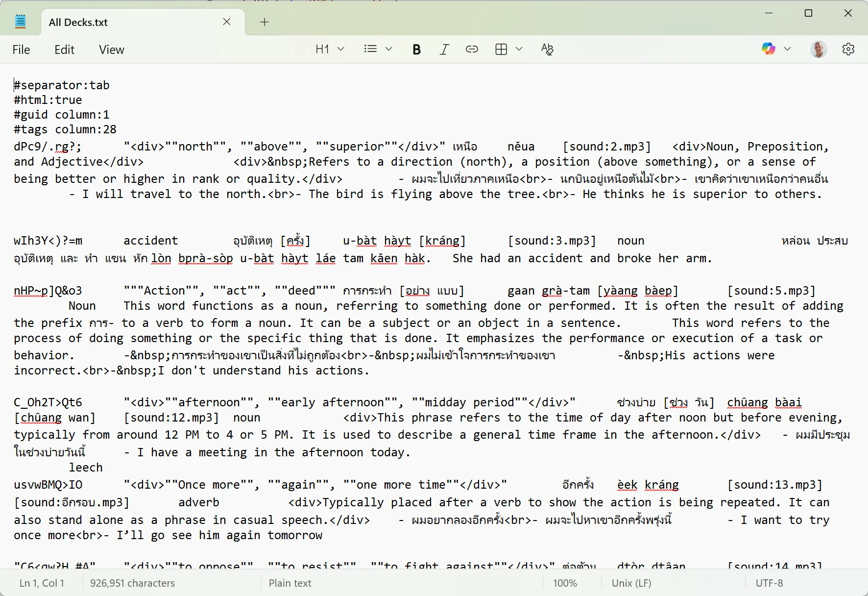Expand the Copilot options chevron
868x596 pixels.
(x=788, y=49)
